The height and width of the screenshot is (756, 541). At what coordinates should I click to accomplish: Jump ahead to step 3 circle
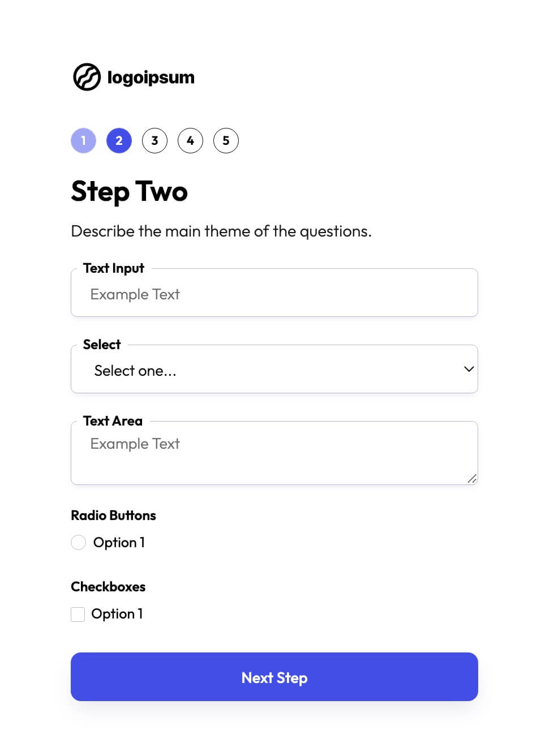[154, 140]
